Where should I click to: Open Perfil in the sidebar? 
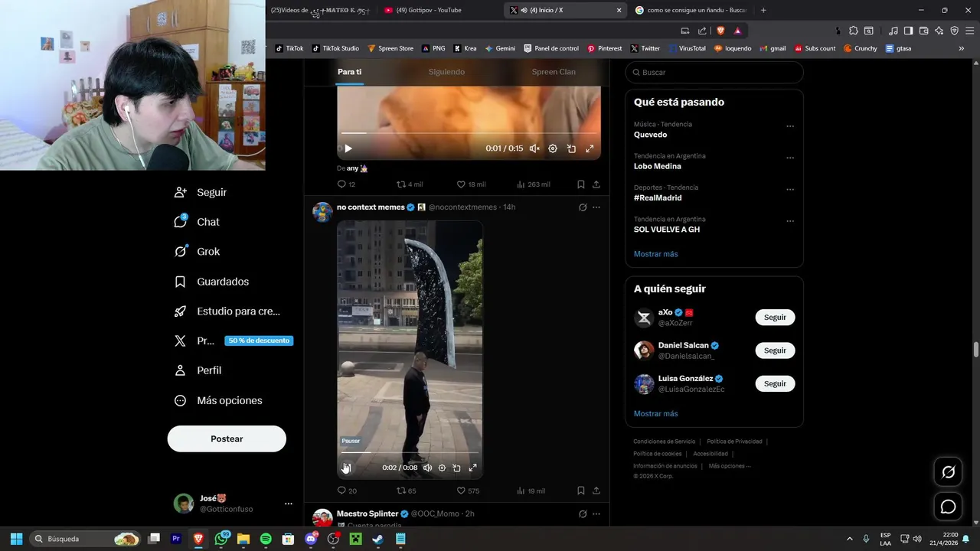coord(198,370)
